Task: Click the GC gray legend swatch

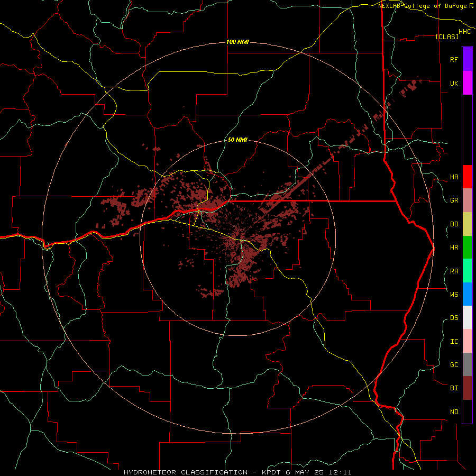Action: click(467, 364)
